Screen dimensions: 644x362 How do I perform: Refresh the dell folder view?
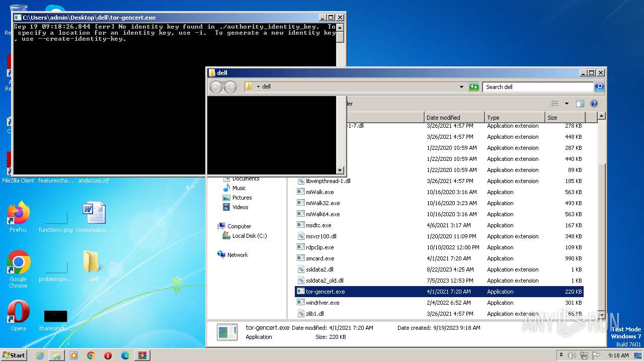[474, 87]
